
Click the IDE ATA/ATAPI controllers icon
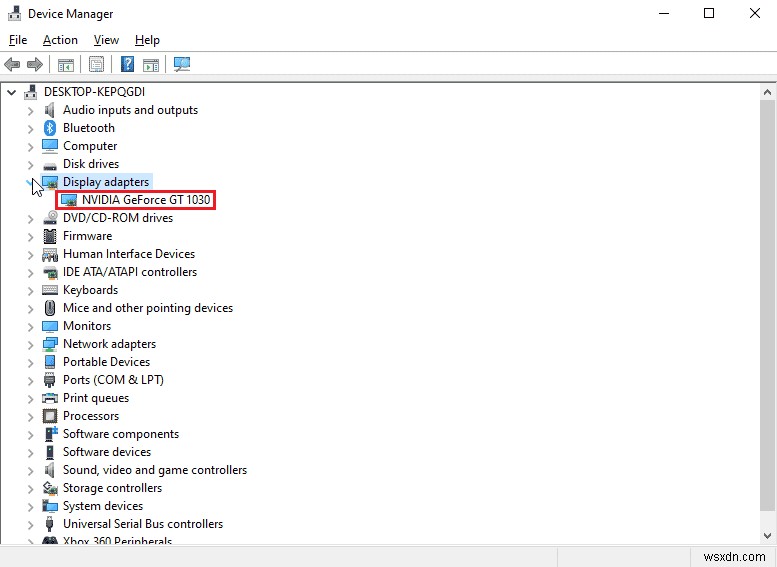coord(50,273)
